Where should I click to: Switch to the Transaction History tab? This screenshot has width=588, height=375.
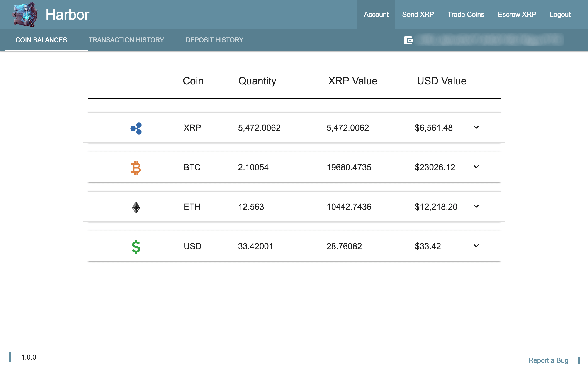126,40
